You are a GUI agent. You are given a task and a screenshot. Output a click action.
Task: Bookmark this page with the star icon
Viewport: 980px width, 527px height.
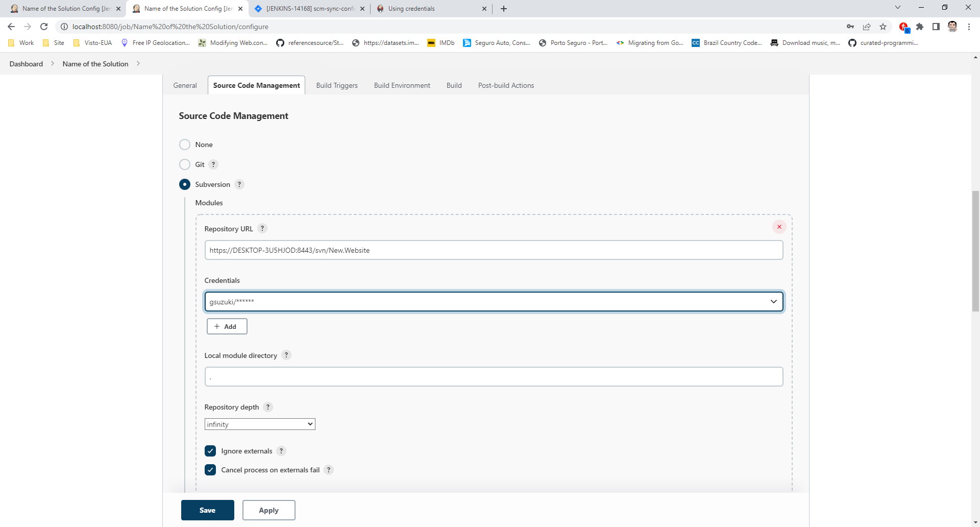tap(883, 27)
